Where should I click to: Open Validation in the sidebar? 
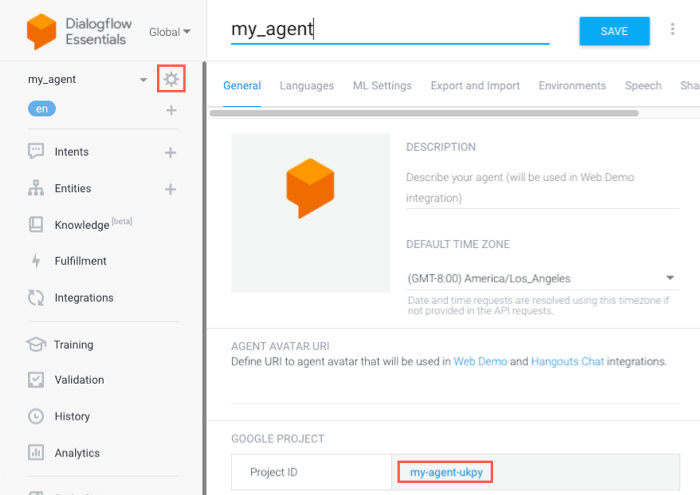(79, 379)
